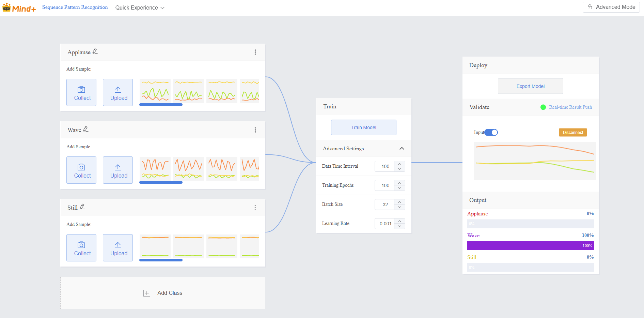Viewport: 644px width, 318px height.
Task: Increase the Training Epochs value
Action: (x=399, y=183)
